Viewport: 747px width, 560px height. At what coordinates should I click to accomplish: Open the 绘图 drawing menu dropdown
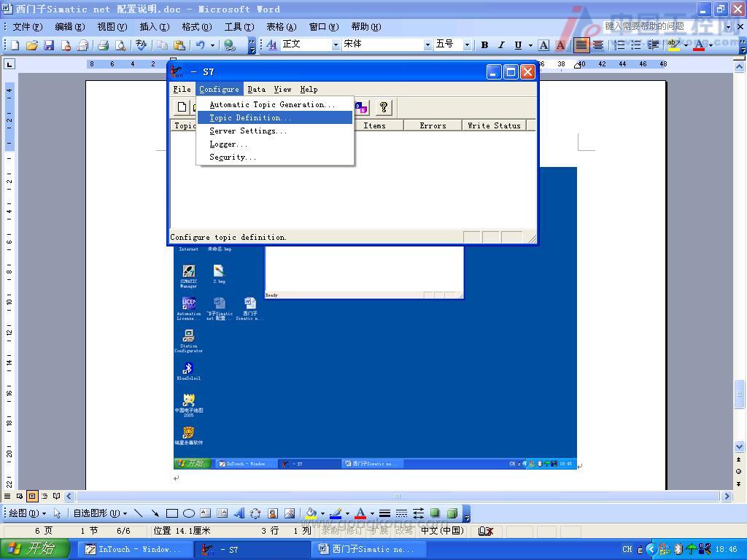[x=27, y=513]
